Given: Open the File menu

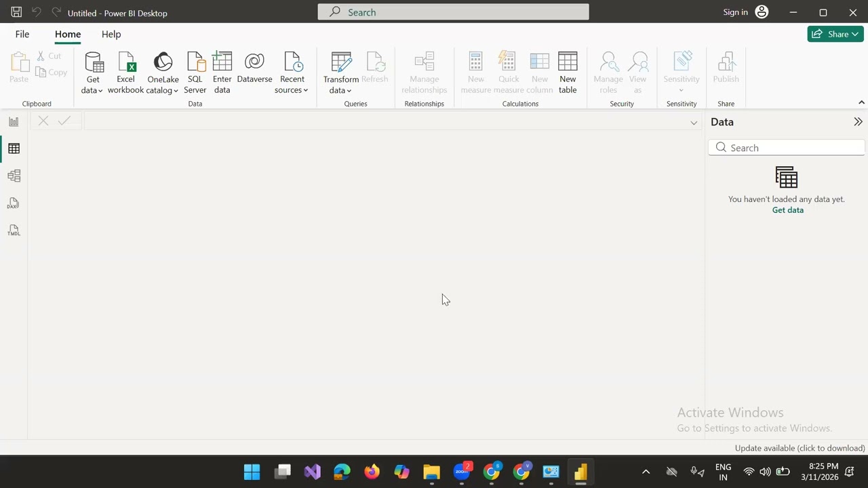Looking at the screenshot, I should (22, 34).
